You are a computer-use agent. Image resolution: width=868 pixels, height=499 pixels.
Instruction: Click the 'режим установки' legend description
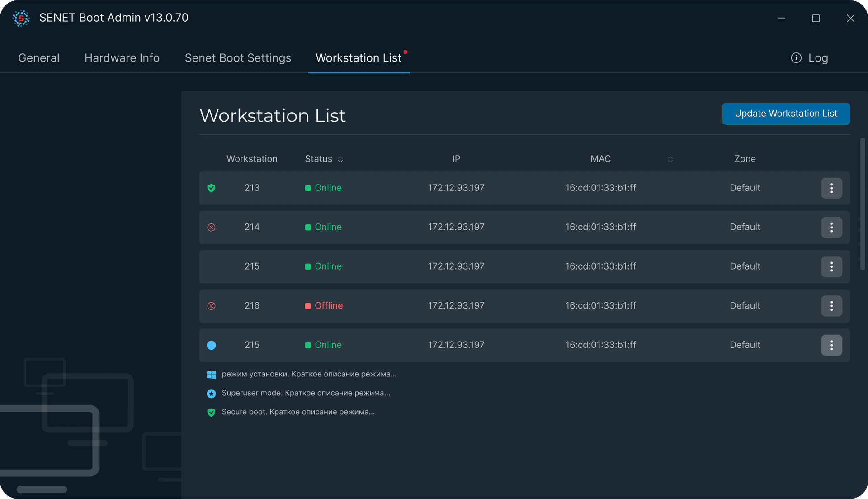pos(309,375)
